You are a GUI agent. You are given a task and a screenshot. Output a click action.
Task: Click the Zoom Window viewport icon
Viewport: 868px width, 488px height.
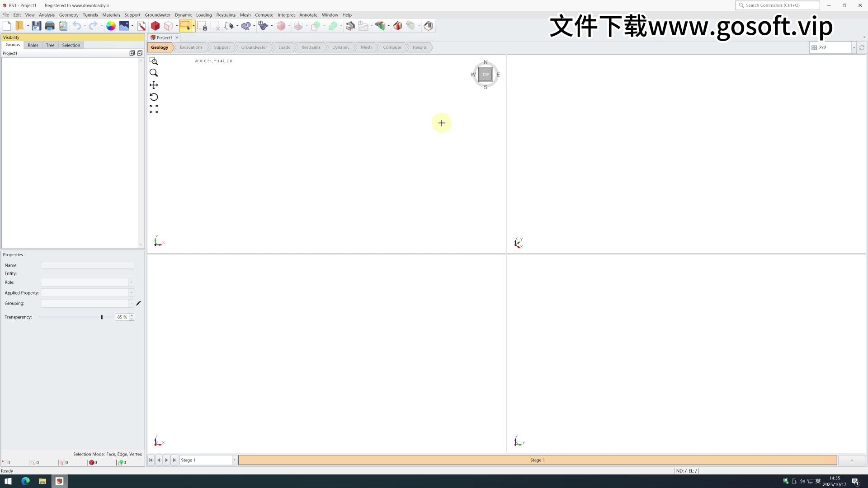tap(154, 61)
